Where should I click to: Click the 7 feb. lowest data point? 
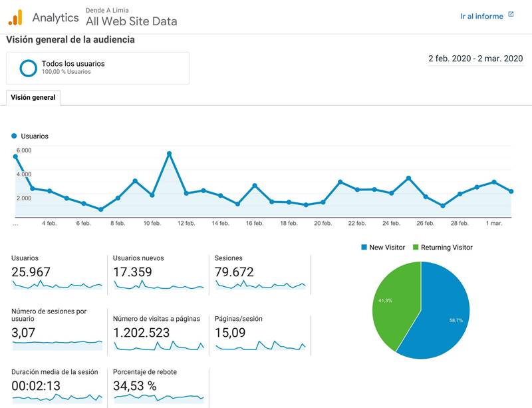coord(101,209)
